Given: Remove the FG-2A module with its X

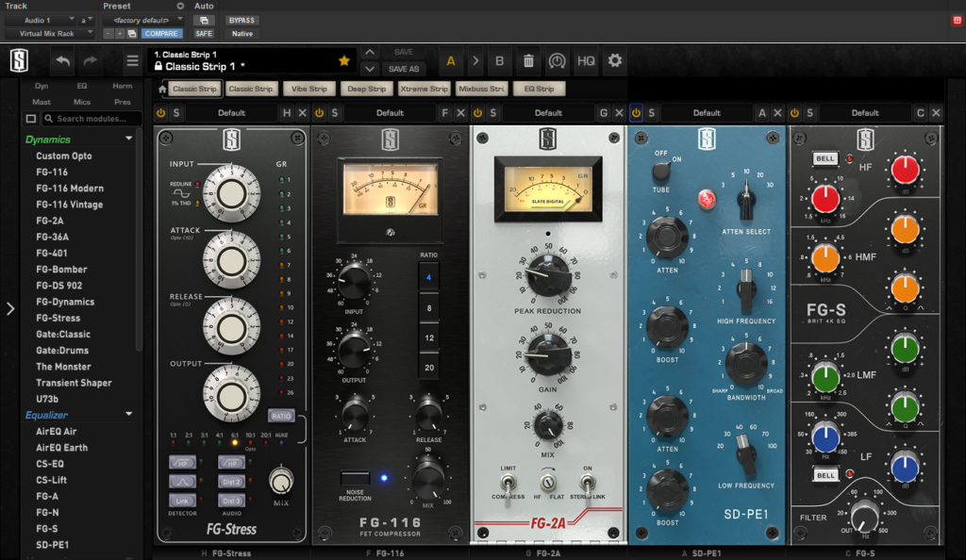Looking at the screenshot, I should (x=619, y=112).
